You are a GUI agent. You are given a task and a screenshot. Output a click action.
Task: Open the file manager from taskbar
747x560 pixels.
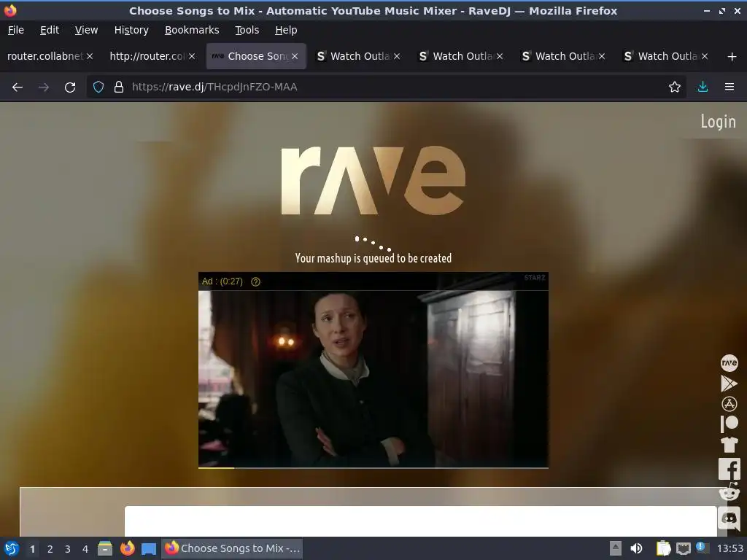pyautogui.click(x=105, y=548)
